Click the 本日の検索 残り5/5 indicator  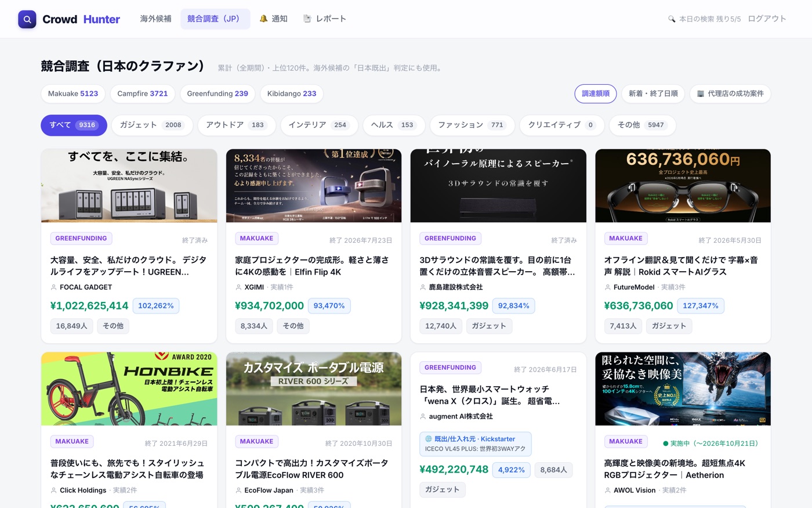click(705, 19)
